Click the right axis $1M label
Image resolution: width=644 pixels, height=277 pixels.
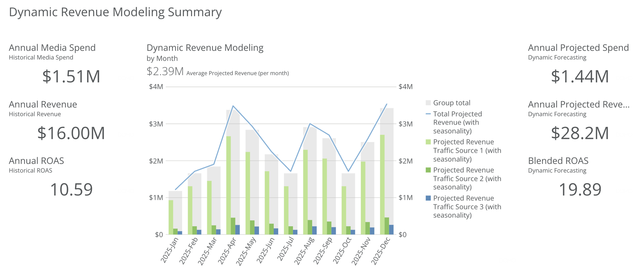point(406,198)
